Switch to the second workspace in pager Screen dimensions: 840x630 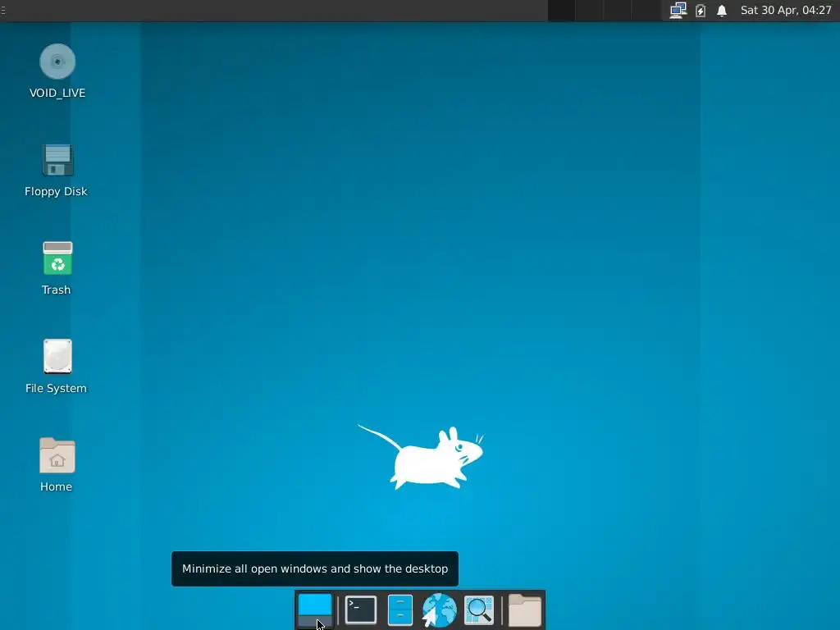[x=589, y=11]
